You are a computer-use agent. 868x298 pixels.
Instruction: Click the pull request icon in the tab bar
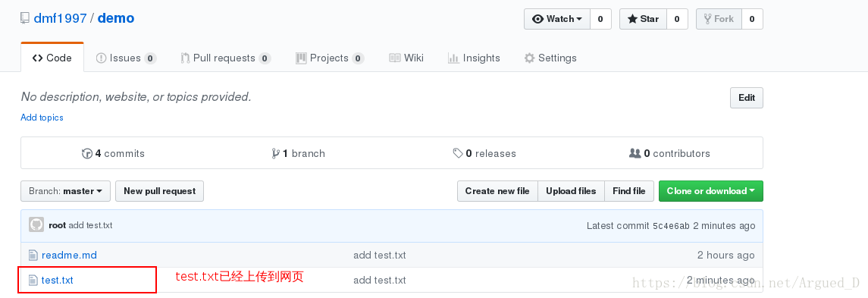click(186, 58)
